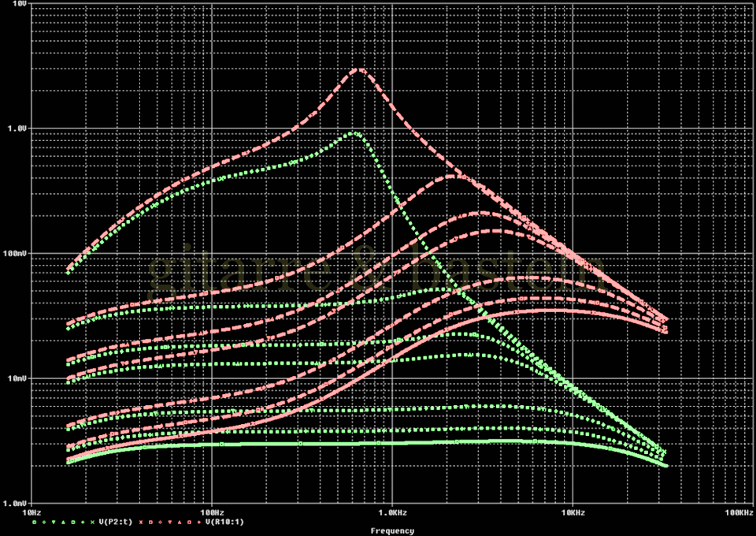Click the red X legend marker
The image size is (756, 536).
tap(141, 523)
